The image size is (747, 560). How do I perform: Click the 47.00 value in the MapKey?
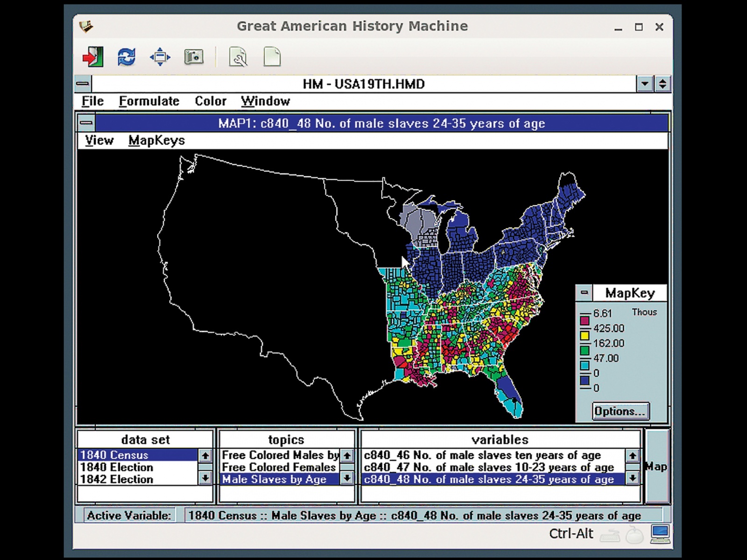coord(606,358)
